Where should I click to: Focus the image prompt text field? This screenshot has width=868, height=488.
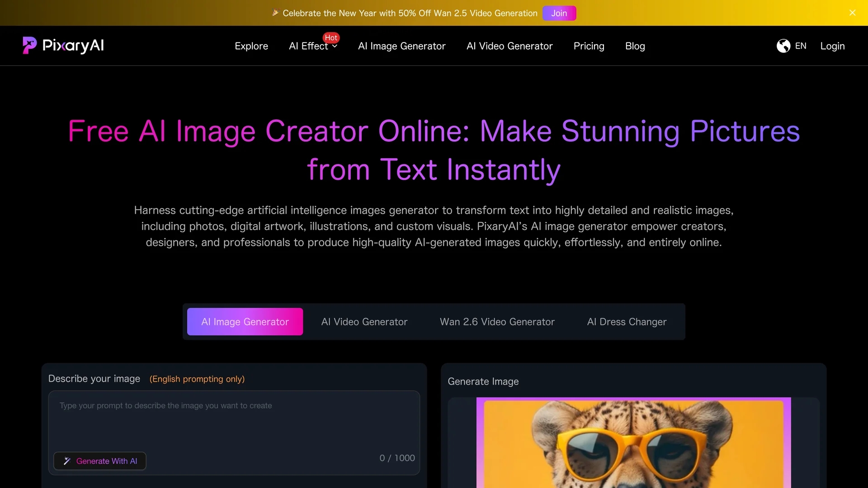pos(234,433)
